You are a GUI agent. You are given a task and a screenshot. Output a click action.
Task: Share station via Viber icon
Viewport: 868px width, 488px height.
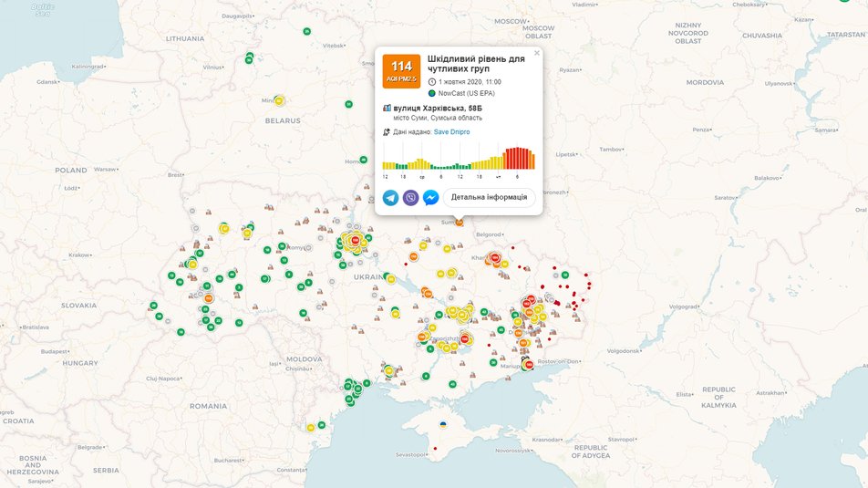[410, 197]
